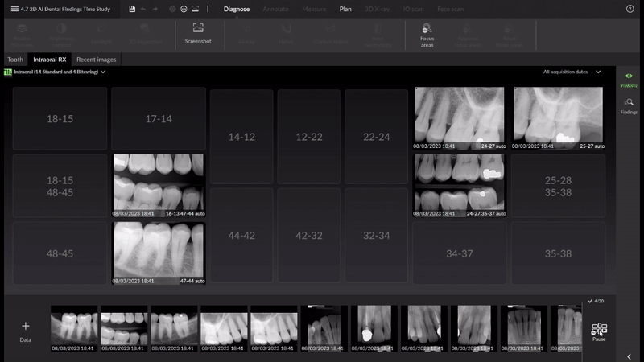Open the 16-13,47-44 auto bitewing image
Image resolution: width=644 pixels, height=362 pixels.
click(x=159, y=186)
